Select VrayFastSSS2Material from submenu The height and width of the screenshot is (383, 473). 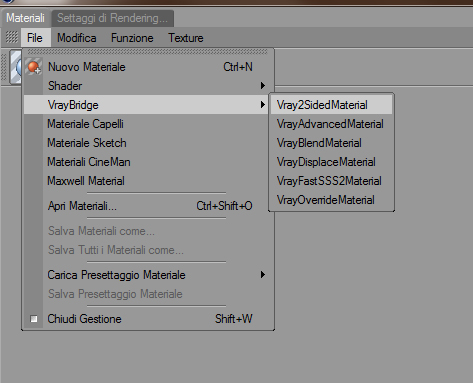coord(331,181)
